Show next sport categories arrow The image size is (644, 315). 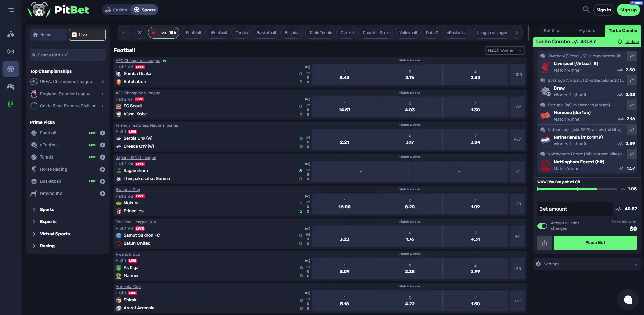coord(517,33)
